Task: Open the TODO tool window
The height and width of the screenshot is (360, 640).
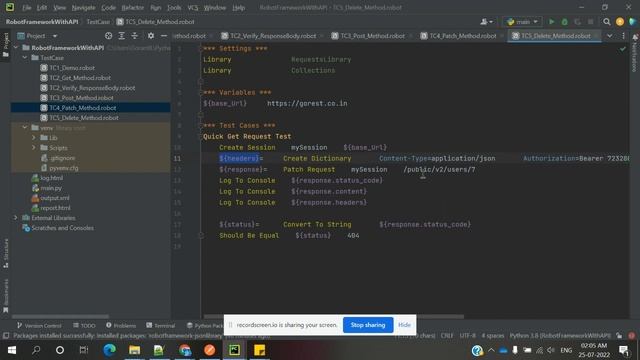Action: click(x=84, y=325)
